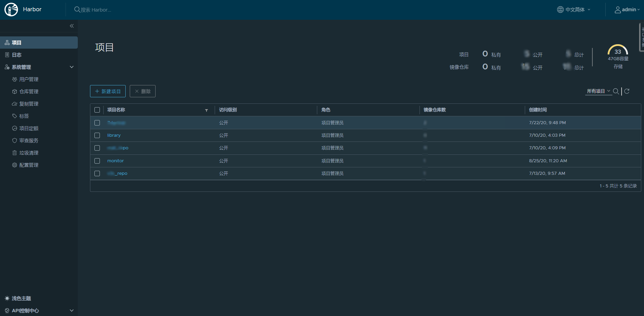
Task: Click the 新建项目 button
Action: [108, 91]
